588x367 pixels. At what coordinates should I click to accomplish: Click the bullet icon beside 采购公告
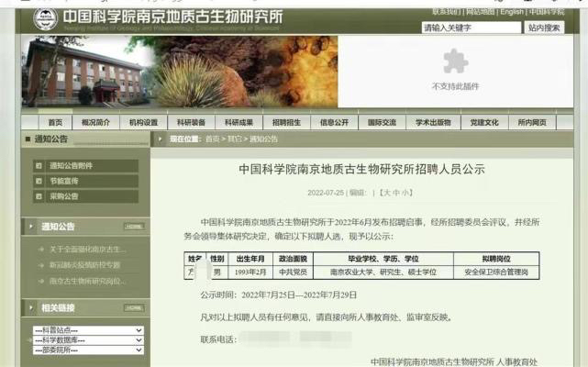(x=39, y=196)
